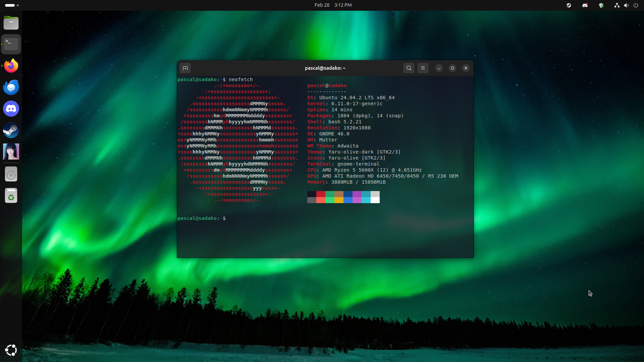Click the volume indicator in the top bar
The width and height of the screenshot is (644, 362).
[627, 5]
